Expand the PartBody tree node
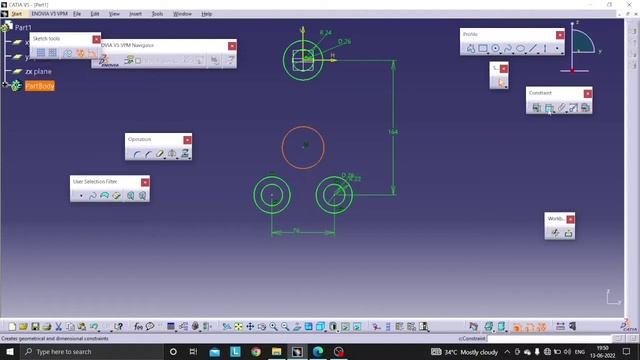Viewport: 640px width, 360px height. click(5, 85)
